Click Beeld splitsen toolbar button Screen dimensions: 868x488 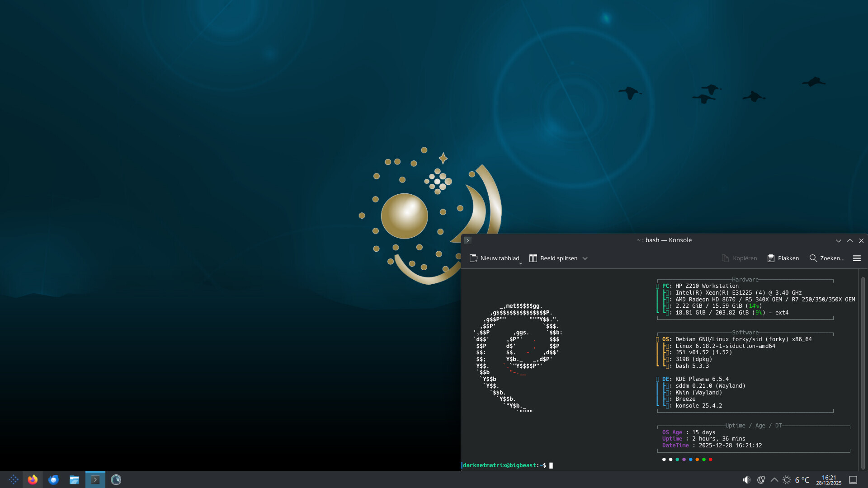click(x=553, y=258)
